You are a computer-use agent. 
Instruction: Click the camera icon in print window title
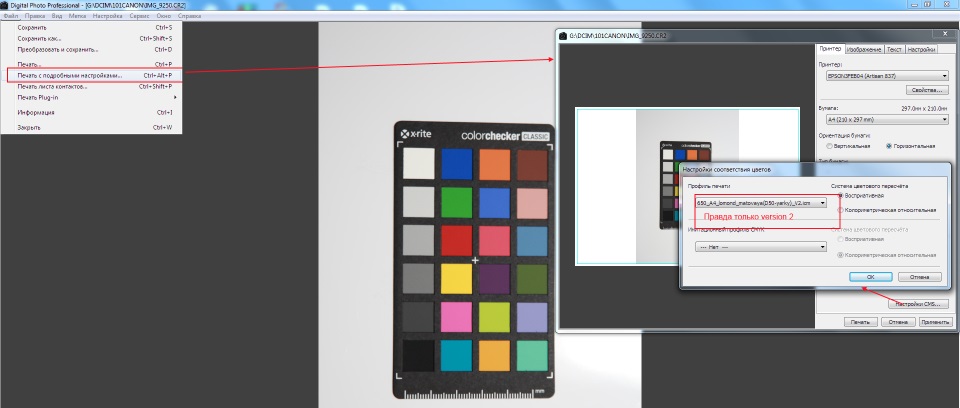click(563, 36)
